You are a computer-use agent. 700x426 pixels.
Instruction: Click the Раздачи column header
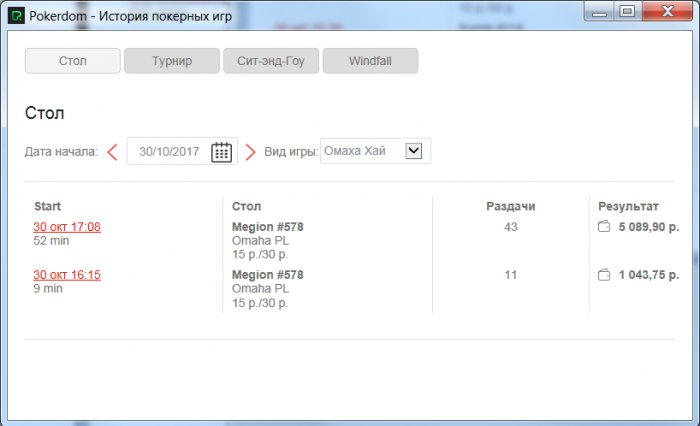tap(511, 206)
